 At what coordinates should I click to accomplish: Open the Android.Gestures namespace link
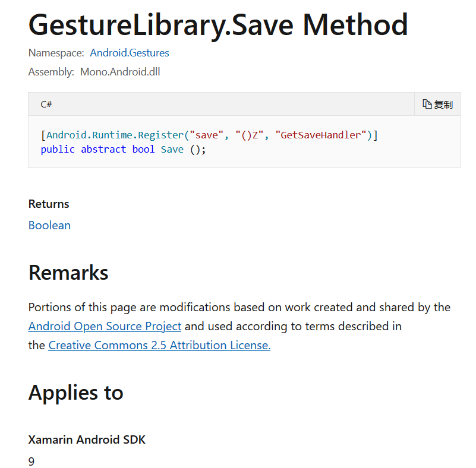coord(130,53)
